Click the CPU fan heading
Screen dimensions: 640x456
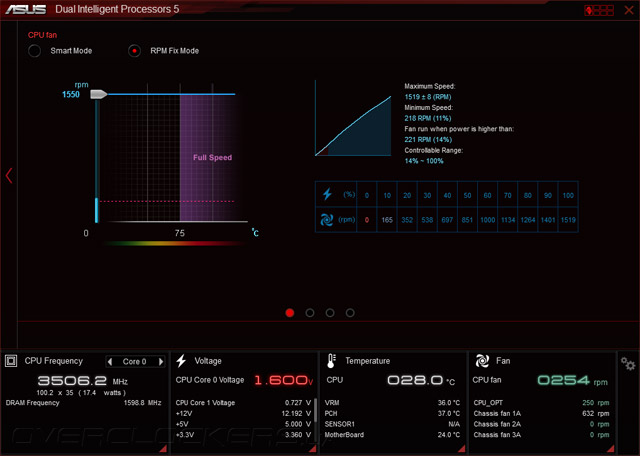42,35
